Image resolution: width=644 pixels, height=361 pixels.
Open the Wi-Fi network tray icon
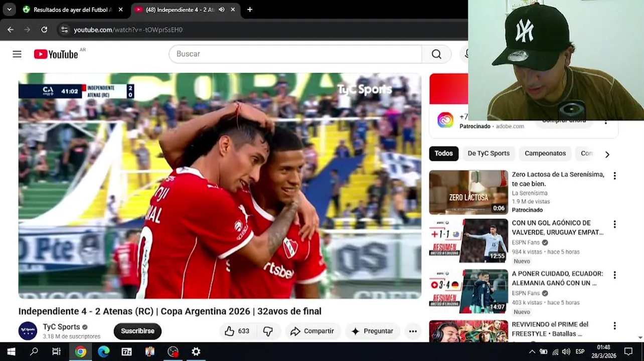click(555, 352)
